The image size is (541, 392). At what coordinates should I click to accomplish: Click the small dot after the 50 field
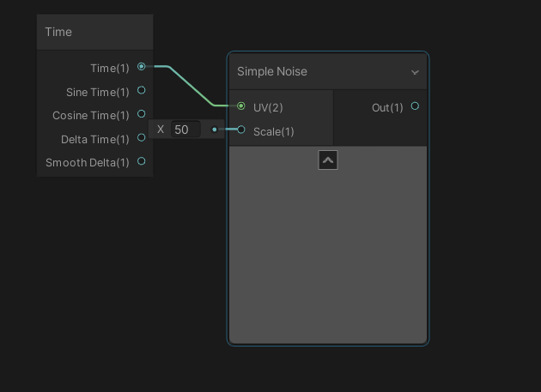pos(215,130)
